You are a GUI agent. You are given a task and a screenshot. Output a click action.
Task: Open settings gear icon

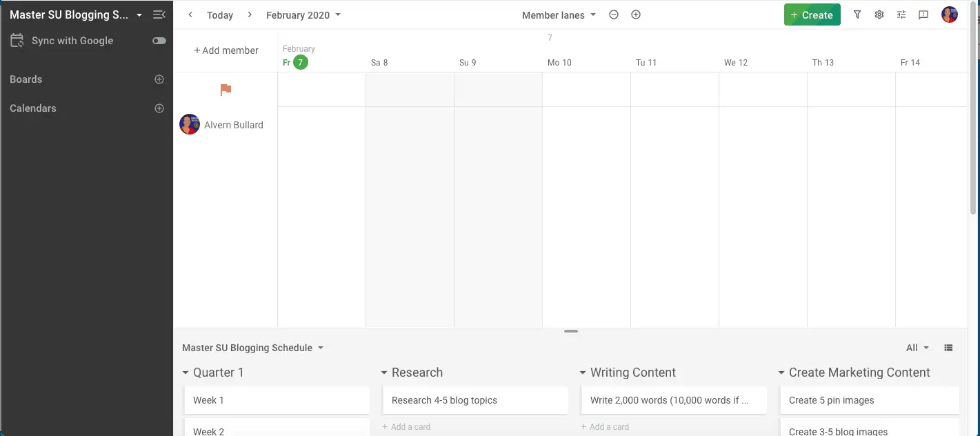(x=879, y=14)
